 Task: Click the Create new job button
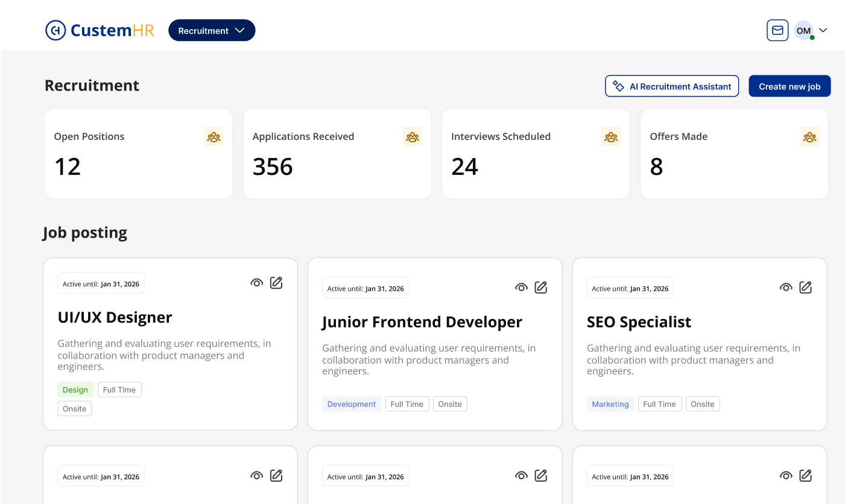coord(790,86)
